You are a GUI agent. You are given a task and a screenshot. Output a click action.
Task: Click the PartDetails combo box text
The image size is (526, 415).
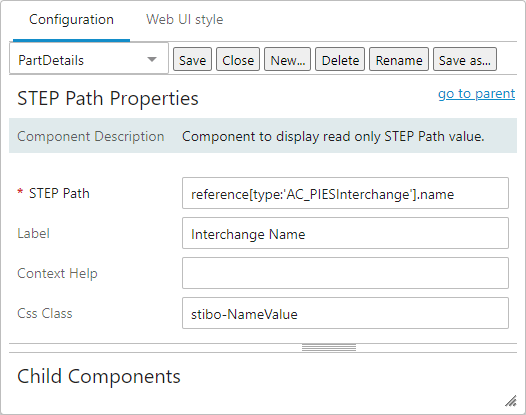click(x=51, y=60)
